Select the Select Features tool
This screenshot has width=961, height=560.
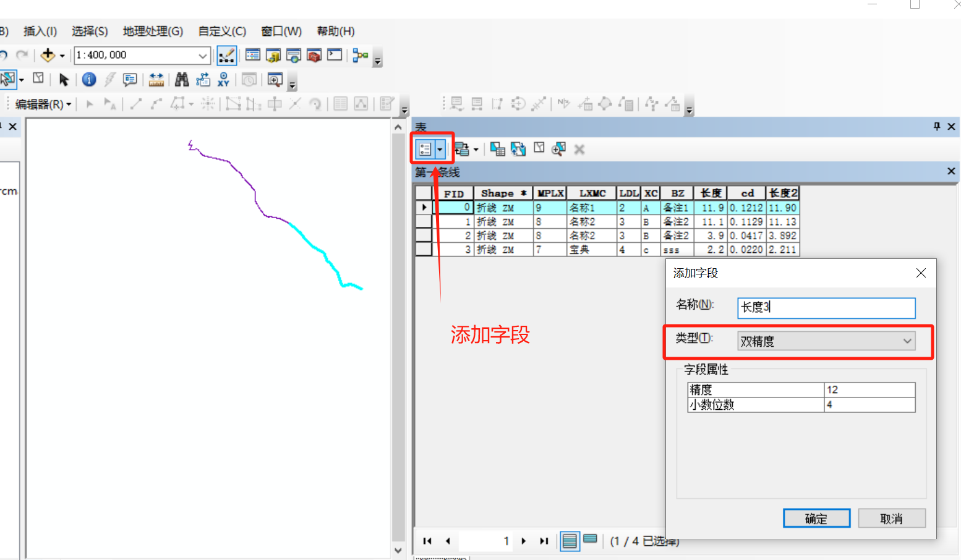(8, 79)
